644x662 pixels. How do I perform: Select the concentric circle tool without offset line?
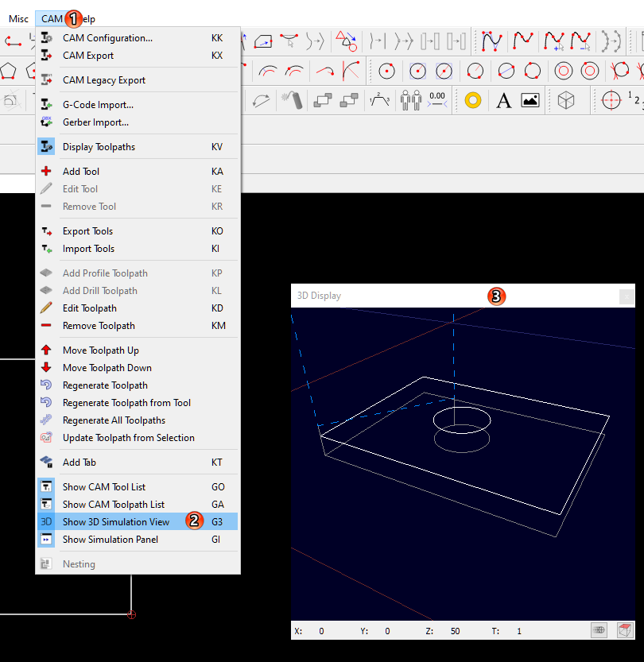pyautogui.click(x=589, y=71)
